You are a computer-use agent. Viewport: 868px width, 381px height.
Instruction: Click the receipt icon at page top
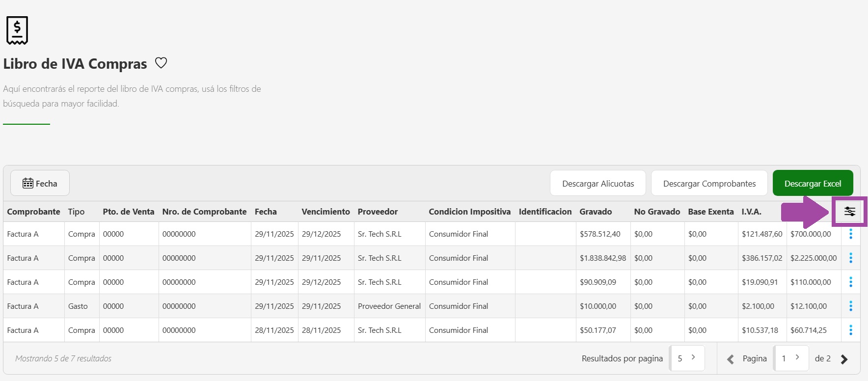17,30
